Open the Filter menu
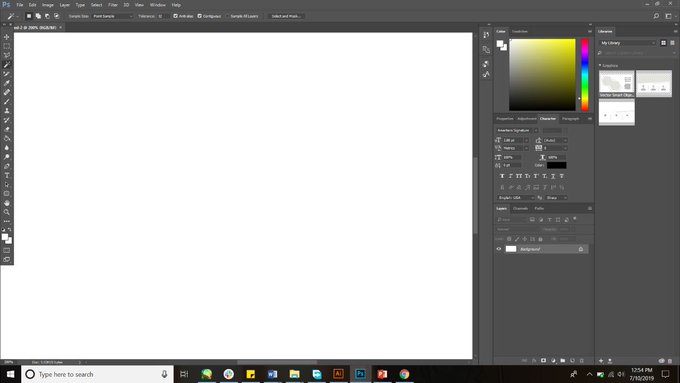The image size is (680, 383). tap(113, 5)
